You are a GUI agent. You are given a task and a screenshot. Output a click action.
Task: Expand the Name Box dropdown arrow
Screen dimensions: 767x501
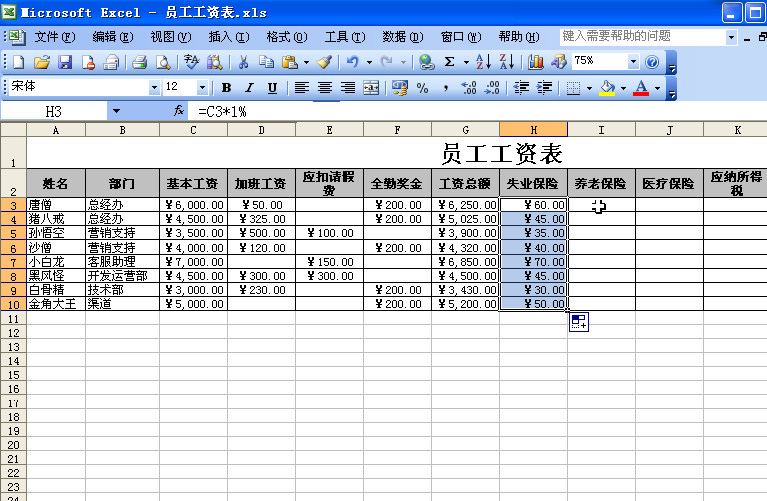(x=116, y=111)
